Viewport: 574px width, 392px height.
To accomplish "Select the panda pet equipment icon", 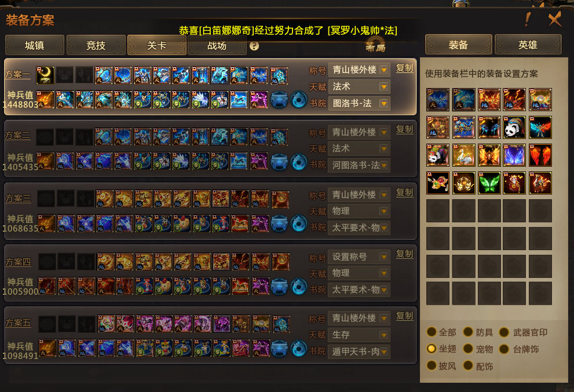I will [514, 127].
